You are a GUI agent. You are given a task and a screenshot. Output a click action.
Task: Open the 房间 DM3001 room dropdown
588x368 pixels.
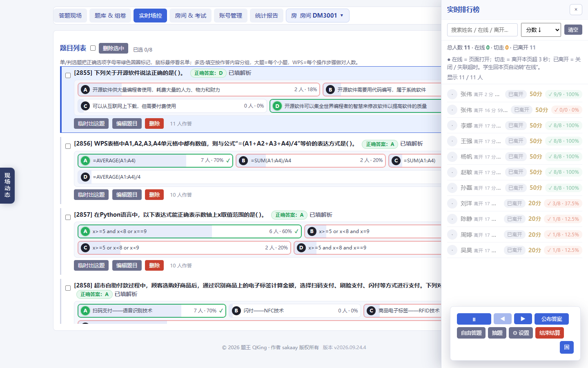pos(318,16)
